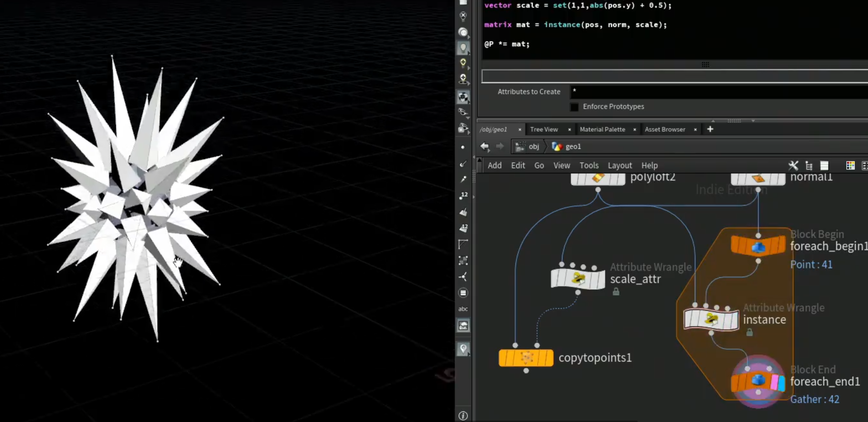This screenshot has width=868, height=422.
Task: Click the list mode icon in network toolbar
Action: pyautogui.click(x=824, y=165)
